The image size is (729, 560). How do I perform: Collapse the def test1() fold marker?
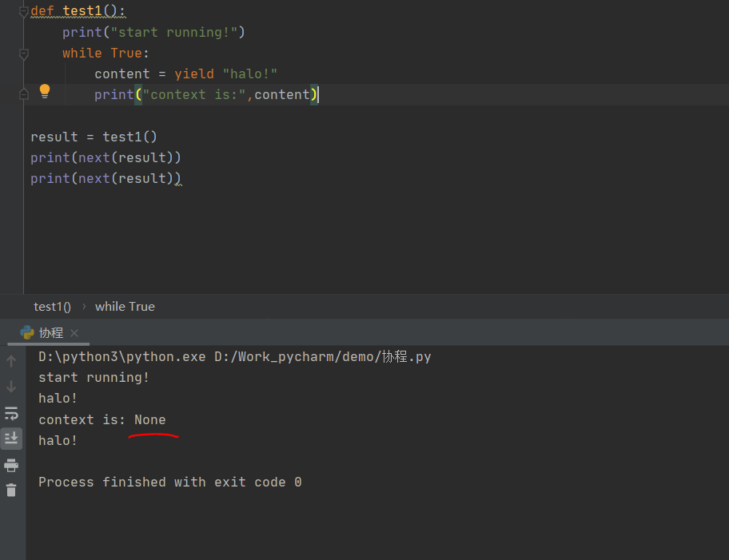[24, 12]
